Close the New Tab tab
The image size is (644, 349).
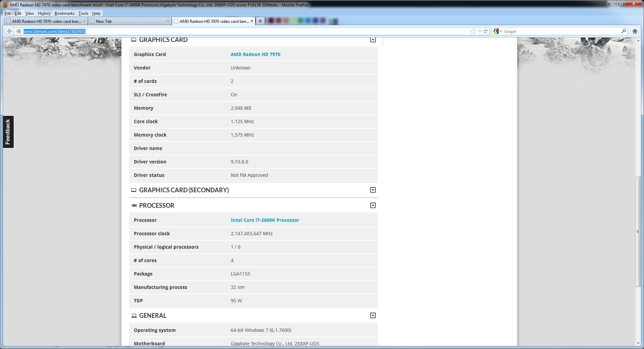pos(168,21)
